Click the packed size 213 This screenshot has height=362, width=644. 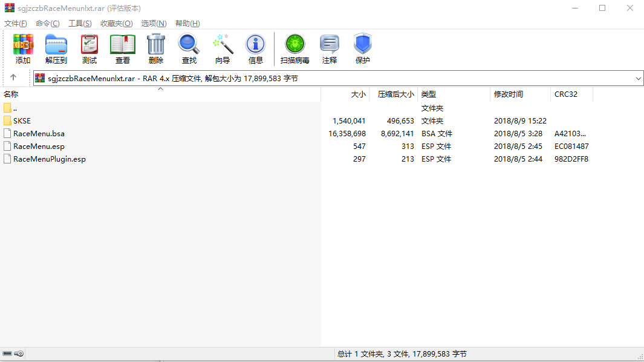point(408,159)
